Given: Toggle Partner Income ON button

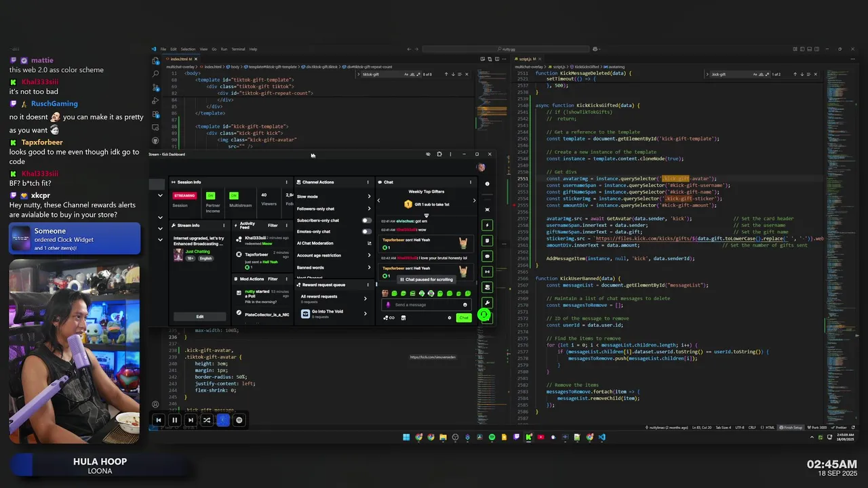Looking at the screenshot, I should [210, 196].
